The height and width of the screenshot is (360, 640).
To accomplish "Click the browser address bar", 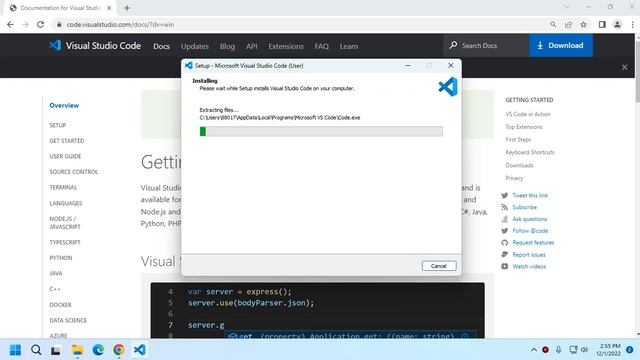I will (302, 24).
